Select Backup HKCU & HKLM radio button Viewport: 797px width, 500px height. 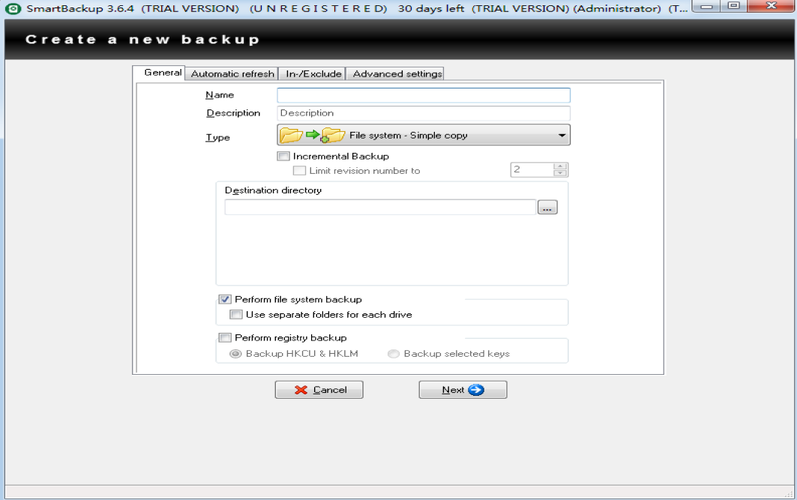point(235,354)
